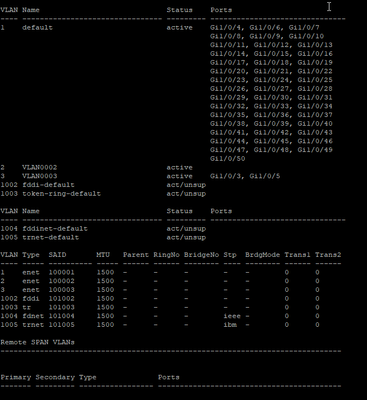Click the Secondary column header
Viewport: 367px width, 400px height.
click(x=55, y=377)
